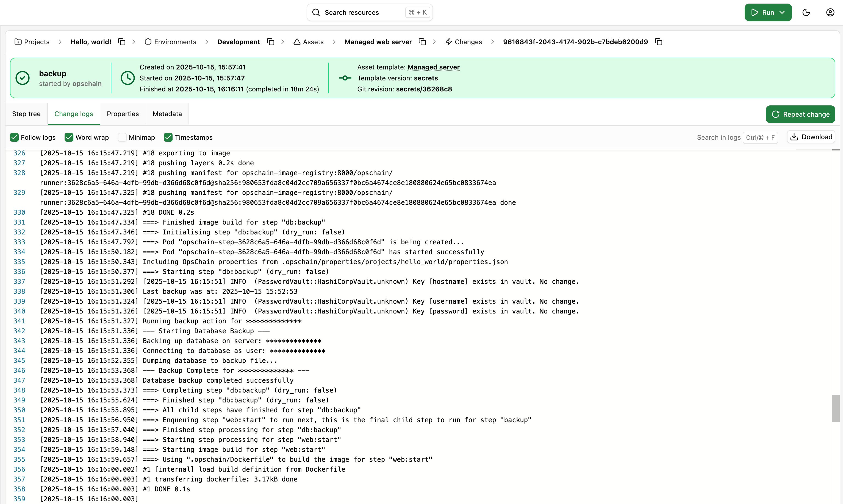The image size is (843, 504).
Task: Open the user account icon
Action: tap(830, 12)
